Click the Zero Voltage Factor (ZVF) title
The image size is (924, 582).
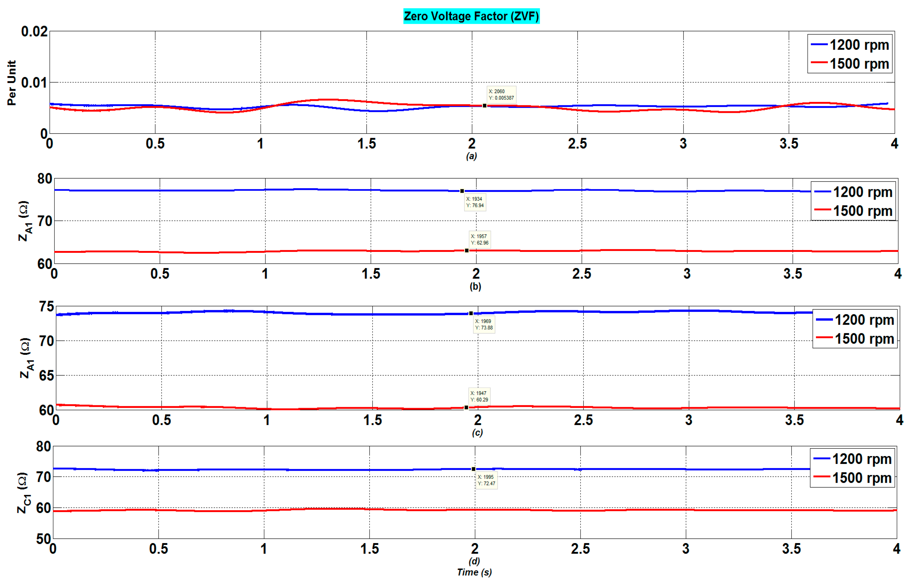[471, 16]
